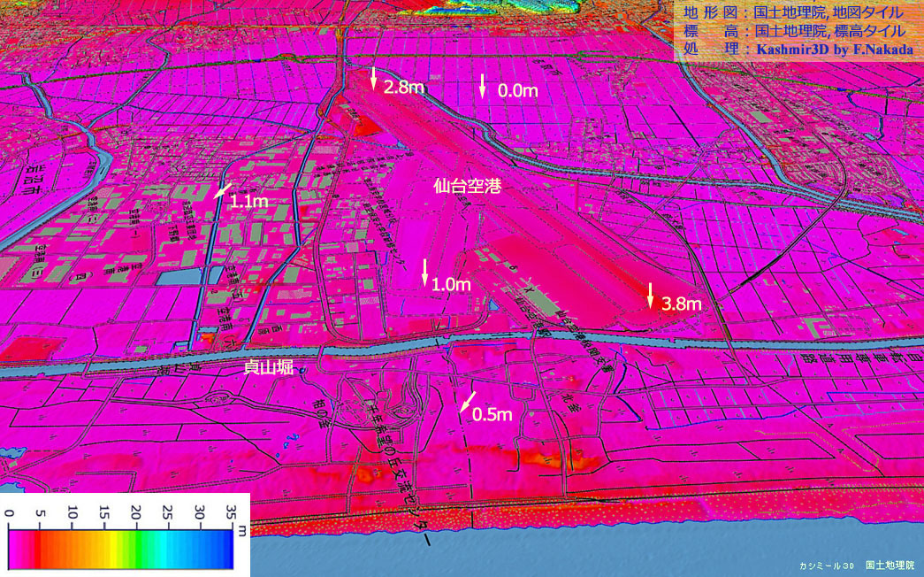Image resolution: width=924 pixels, height=577 pixels.
Task: Click the Kashmir3D by F.Nakada credit
Action: pos(833,49)
